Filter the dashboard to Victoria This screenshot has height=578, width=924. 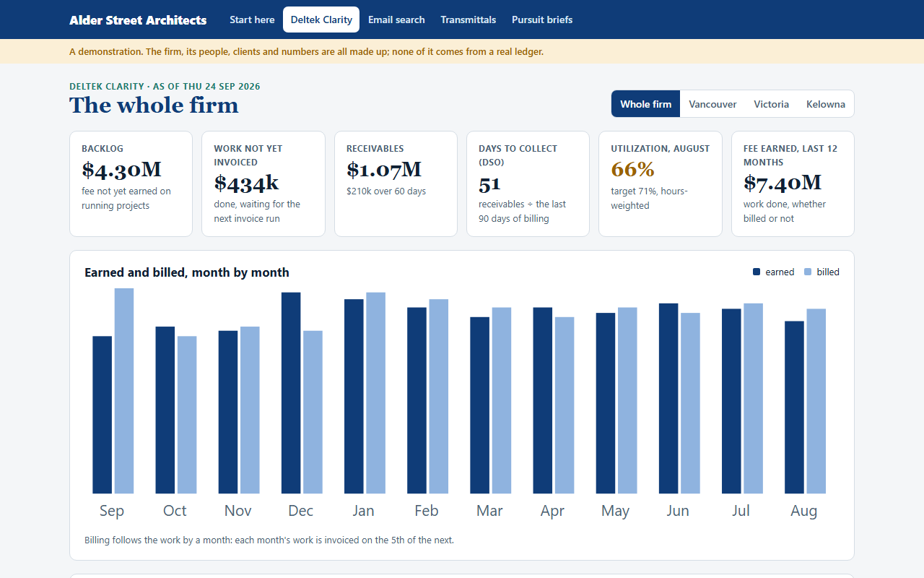pyautogui.click(x=771, y=103)
